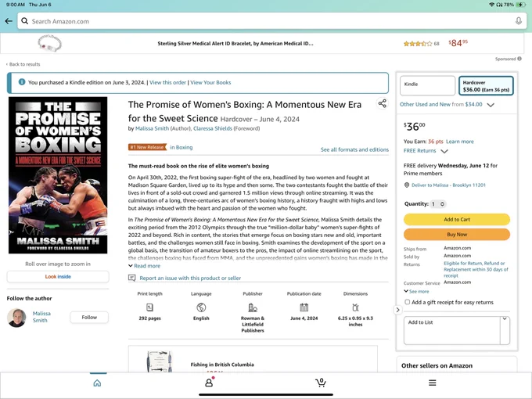Open in Boxing category link
The height and width of the screenshot is (399, 532).
click(182, 147)
